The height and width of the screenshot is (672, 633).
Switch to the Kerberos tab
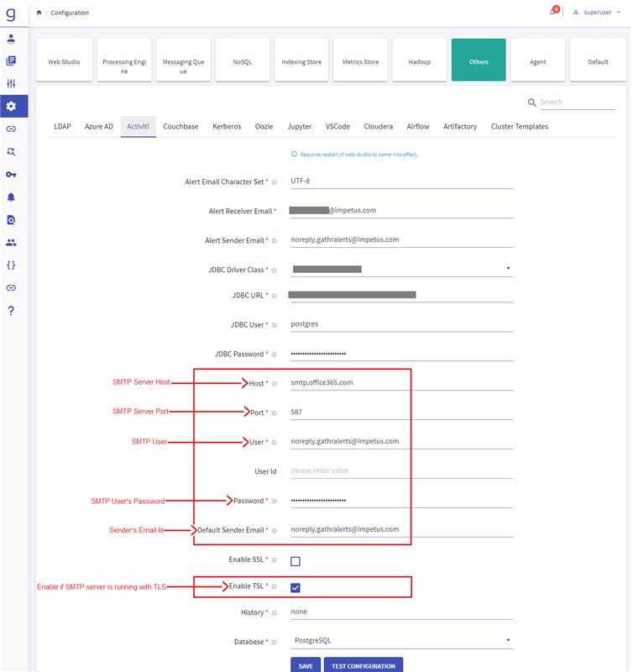(x=227, y=127)
